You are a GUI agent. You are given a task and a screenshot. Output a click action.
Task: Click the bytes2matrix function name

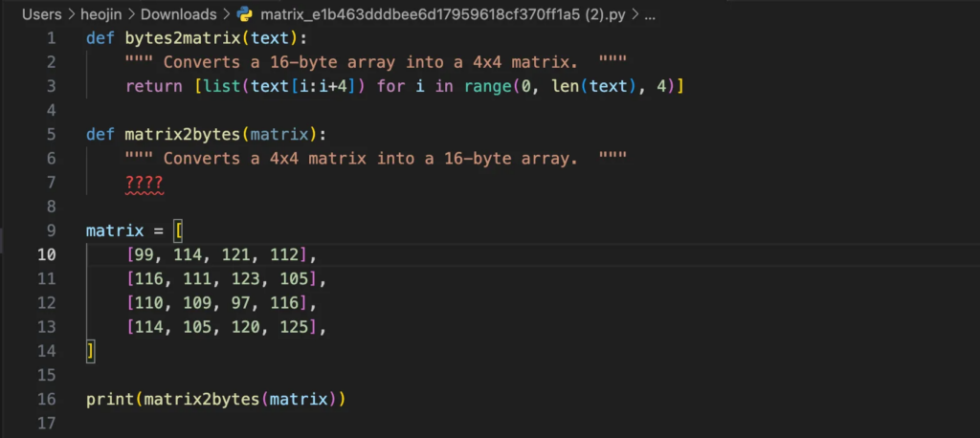[183, 38]
